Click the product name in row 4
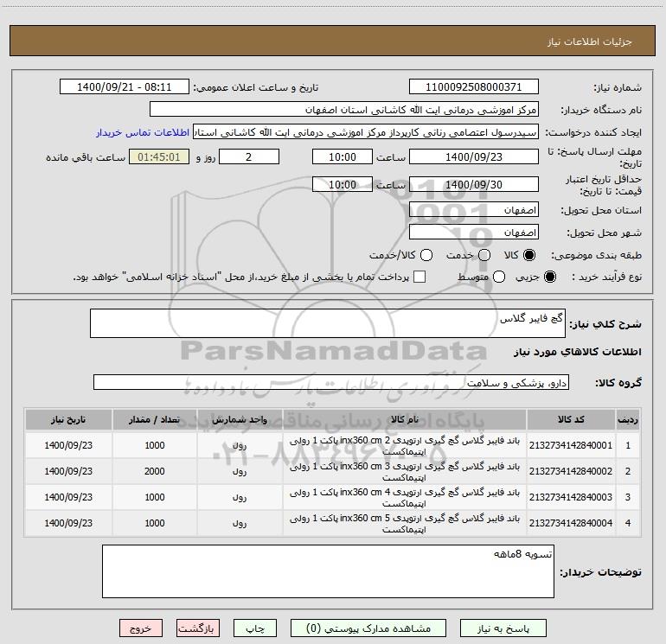 405,524
